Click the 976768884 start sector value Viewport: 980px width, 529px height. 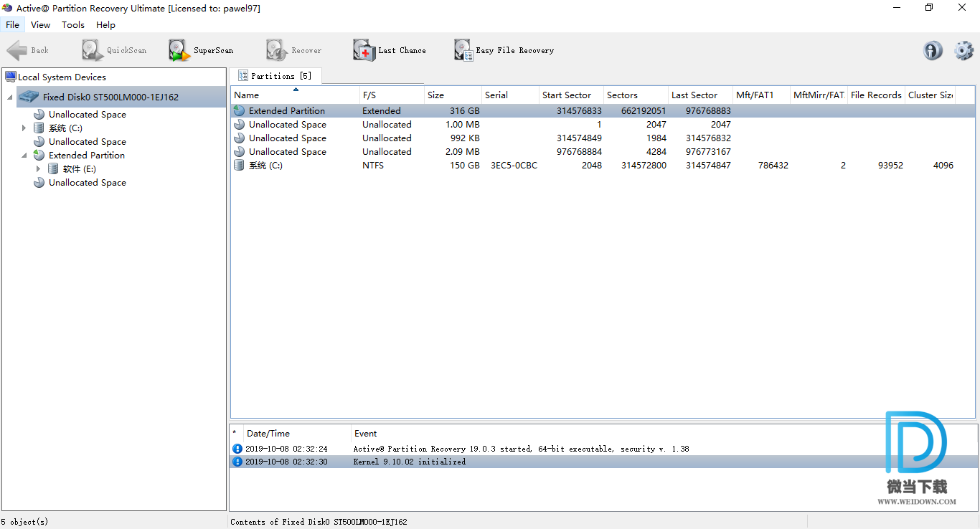580,152
